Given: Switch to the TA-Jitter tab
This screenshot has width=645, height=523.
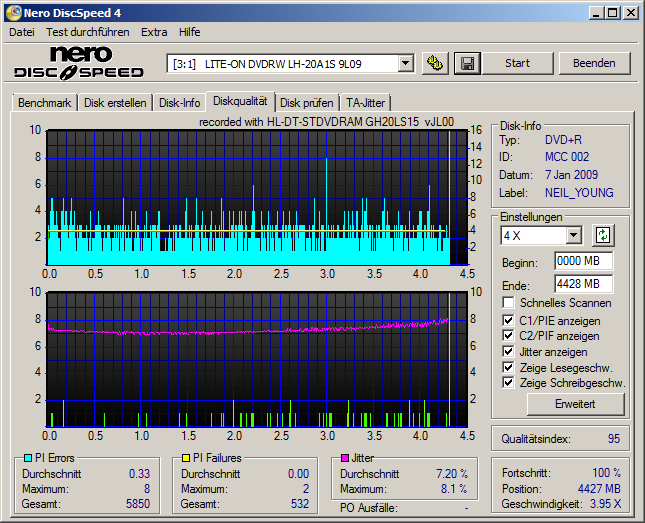Looking at the screenshot, I should coord(365,102).
